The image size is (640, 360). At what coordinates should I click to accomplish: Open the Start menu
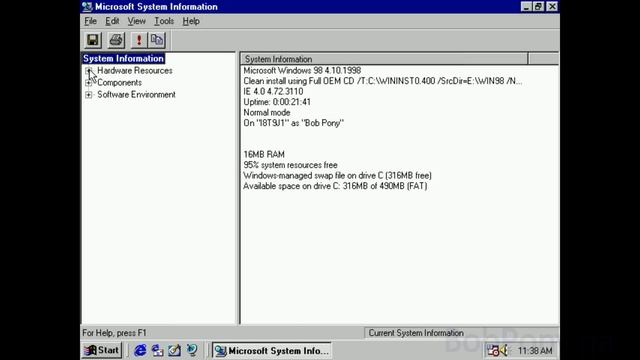101,350
